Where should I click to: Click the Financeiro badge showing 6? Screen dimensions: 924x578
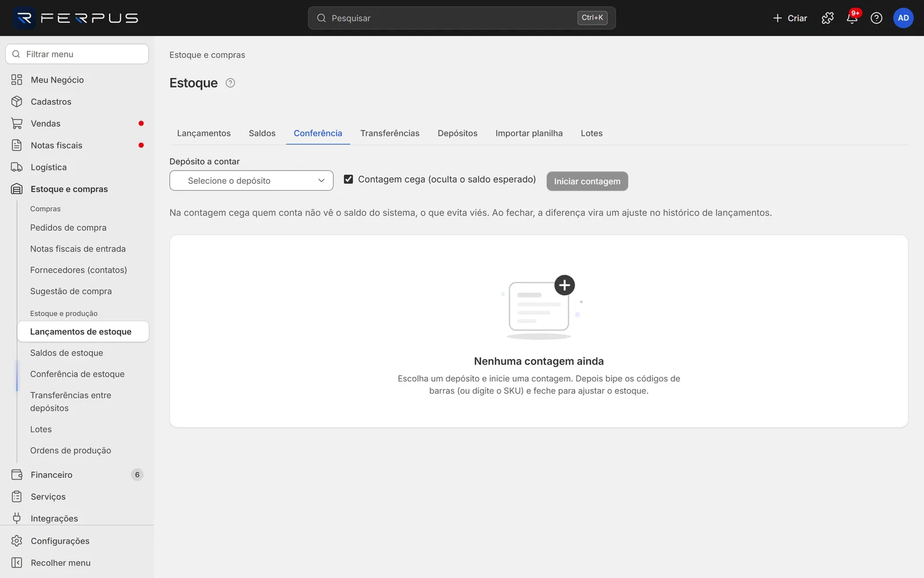tap(137, 475)
